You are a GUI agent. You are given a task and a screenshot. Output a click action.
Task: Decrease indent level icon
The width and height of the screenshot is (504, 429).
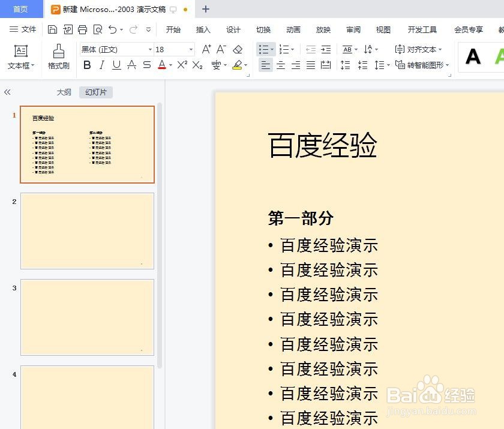311,49
